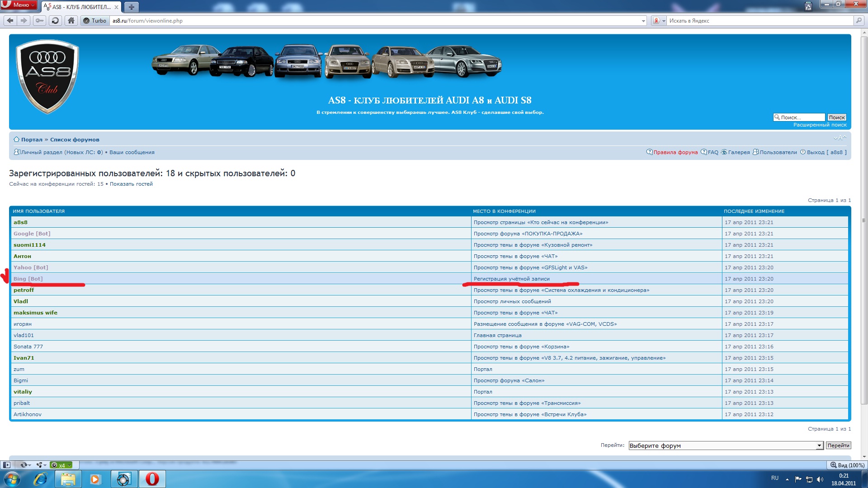Click the Reload page icon
Viewport: 868px width, 488px height.
tap(55, 20)
